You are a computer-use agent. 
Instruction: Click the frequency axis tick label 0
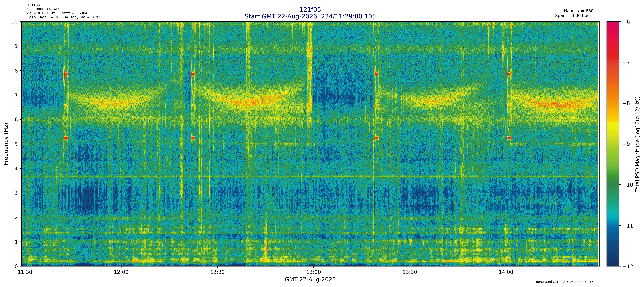[16, 266]
